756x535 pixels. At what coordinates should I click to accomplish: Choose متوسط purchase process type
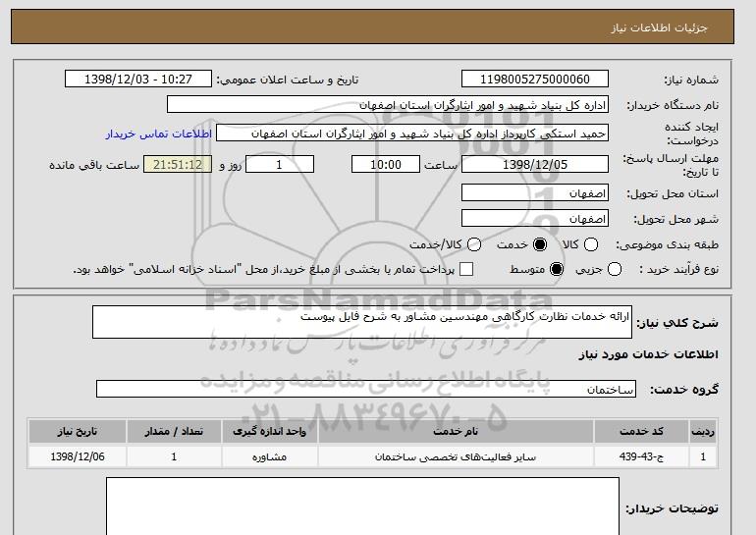coord(557,269)
